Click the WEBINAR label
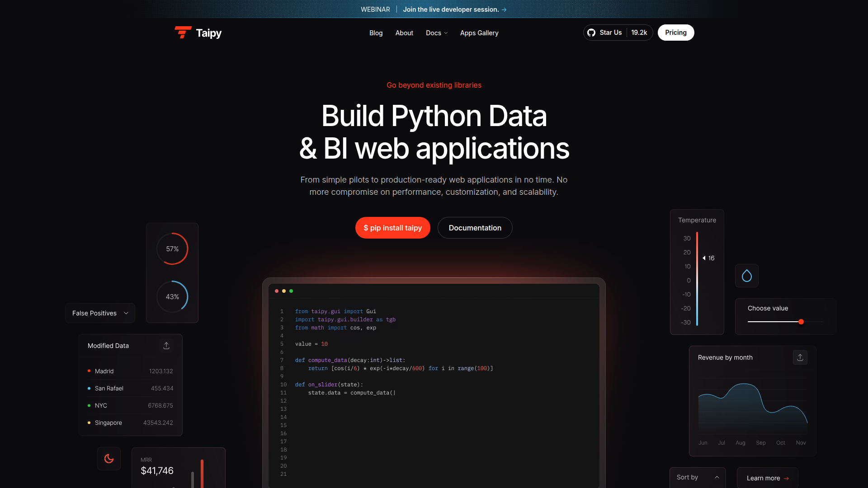 tap(375, 9)
